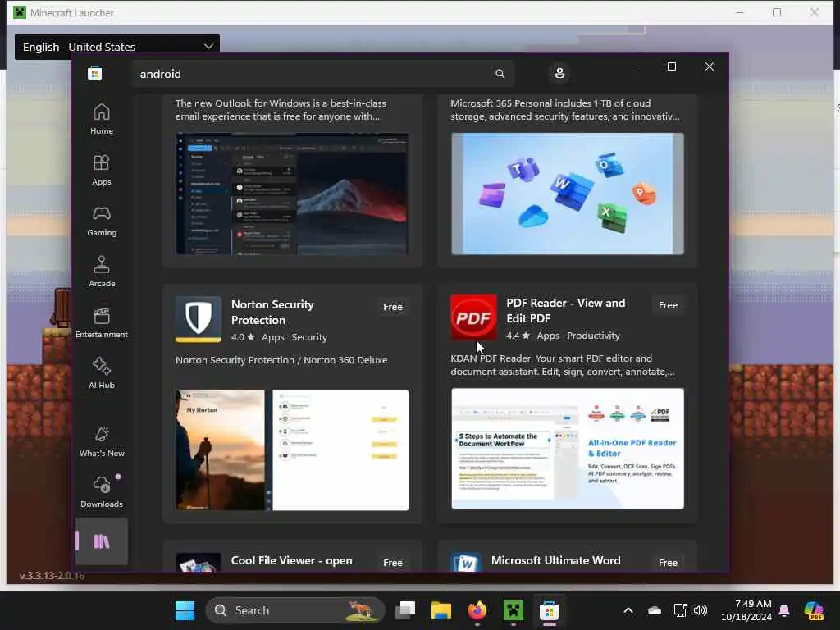Go to Gaming section
The height and width of the screenshot is (630, 840).
point(101,221)
